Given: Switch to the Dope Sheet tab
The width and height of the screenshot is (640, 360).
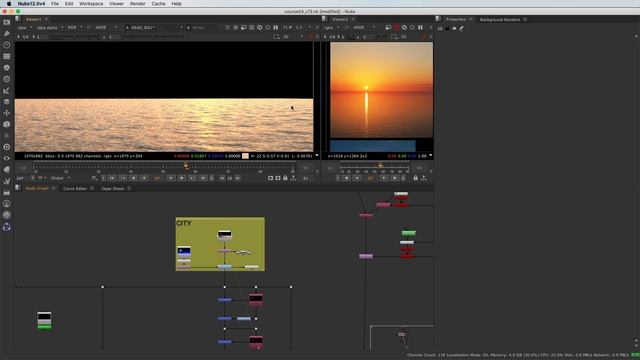Looking at the screenshot, I should pyautogui.click(x=113, y=189).
